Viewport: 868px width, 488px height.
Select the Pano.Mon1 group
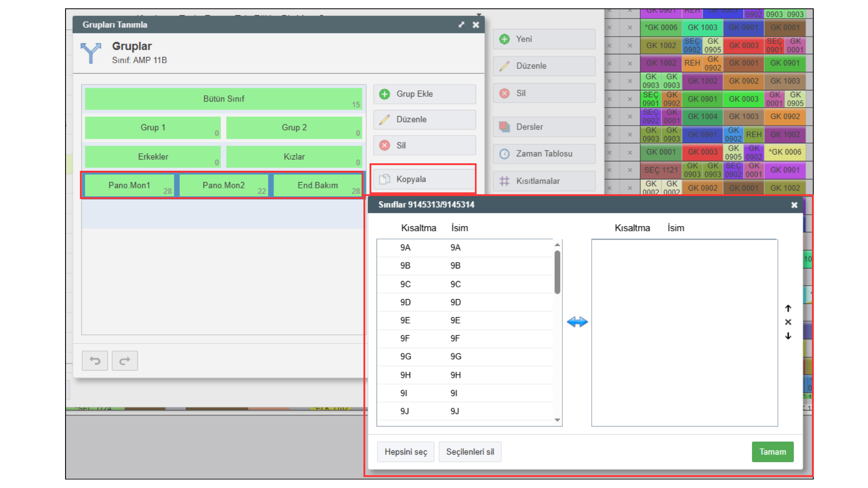pyautogui.click(x=129, y=186)
